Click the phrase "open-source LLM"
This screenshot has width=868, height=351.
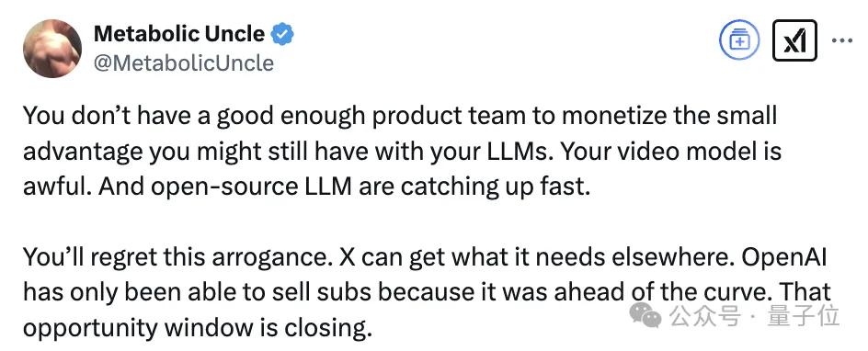tap(251, 187)
